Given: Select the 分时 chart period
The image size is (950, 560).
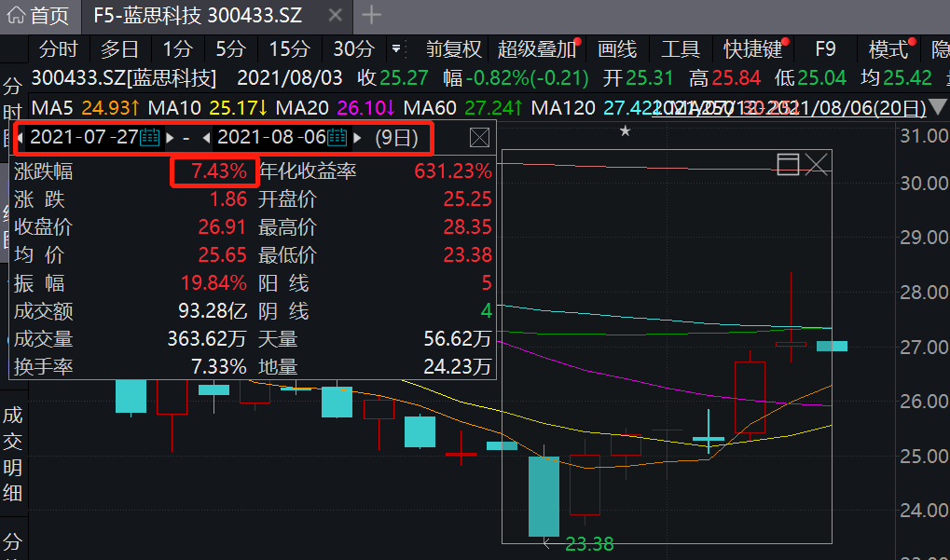Looking at the screenshot, I should (x=59, y=49).
